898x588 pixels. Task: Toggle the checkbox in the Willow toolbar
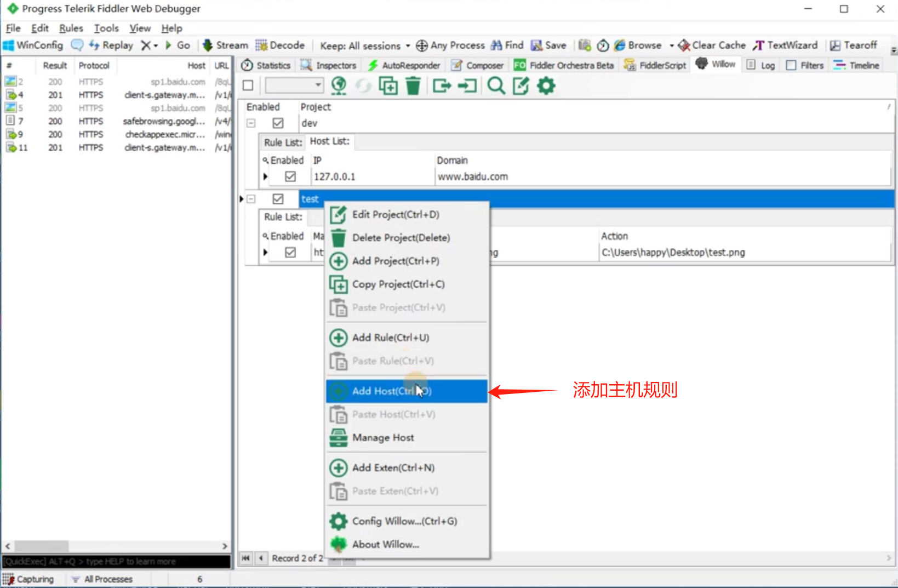(x=248, y=85)
